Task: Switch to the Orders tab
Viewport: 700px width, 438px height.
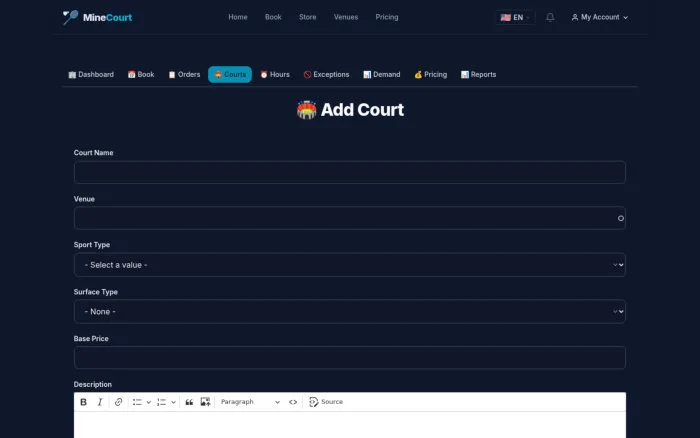Action: [x=184, y=75]
